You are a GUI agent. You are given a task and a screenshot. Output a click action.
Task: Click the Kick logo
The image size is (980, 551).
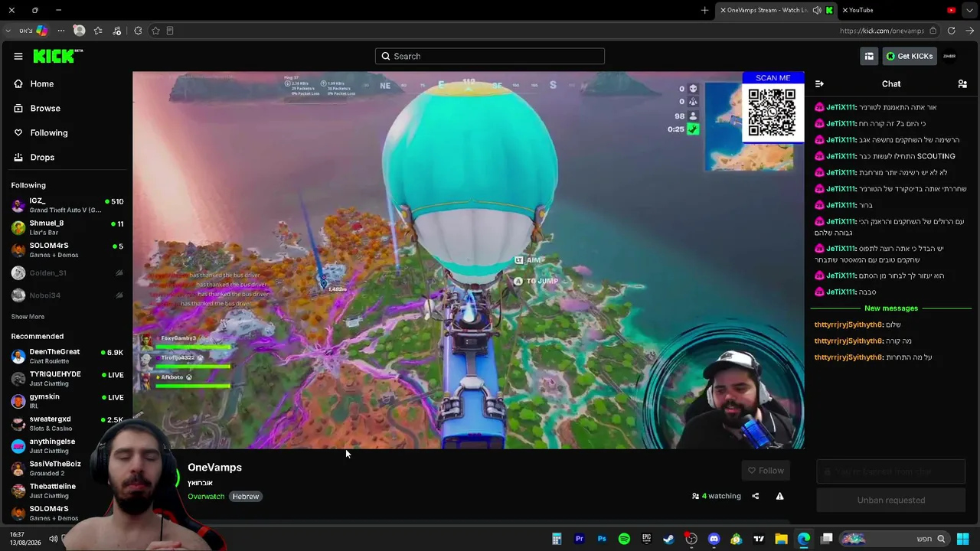click(x=57, y=56)
